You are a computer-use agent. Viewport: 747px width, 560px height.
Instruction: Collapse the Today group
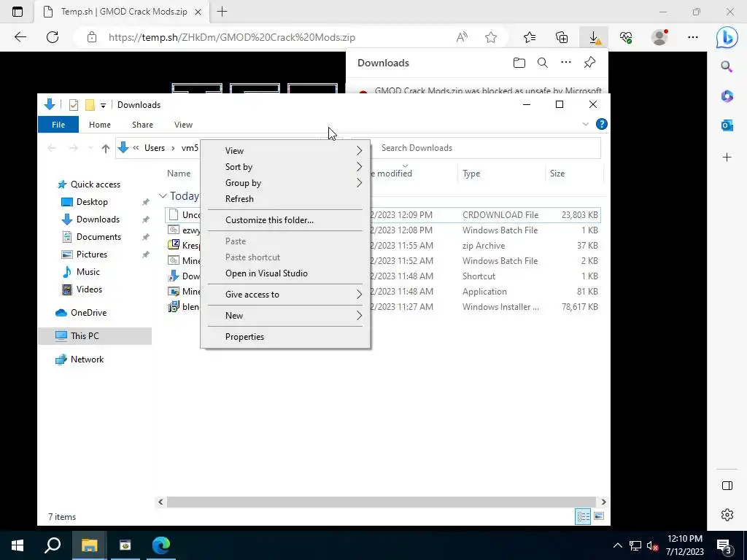click(x=163, y=195)
